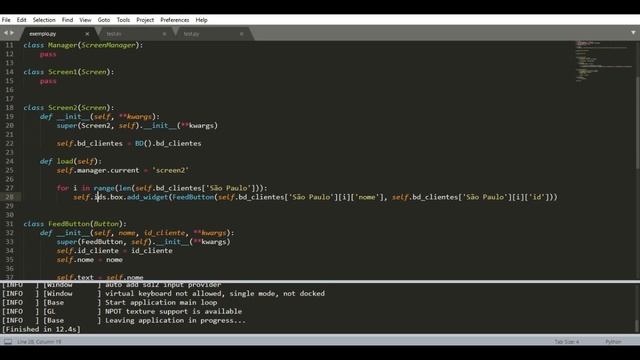The width and height of the screenshot is (640, 360).
Task: Click the 'pass' statement on line 12
Action: click(x=48, y=54)
